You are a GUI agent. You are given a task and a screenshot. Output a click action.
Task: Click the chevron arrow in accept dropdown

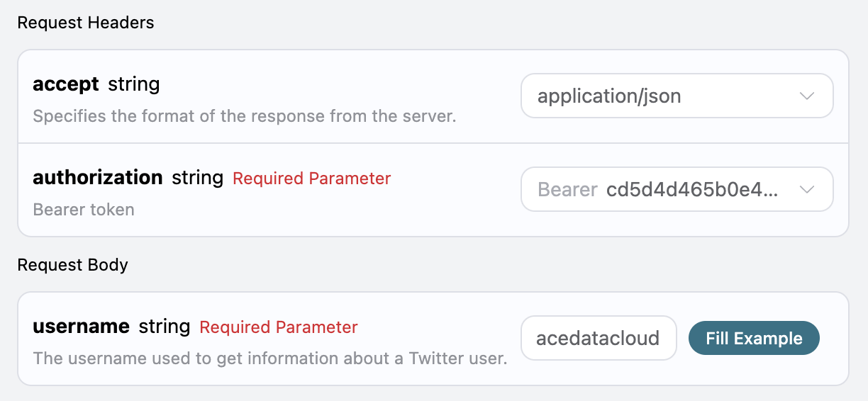coord(806,96)
